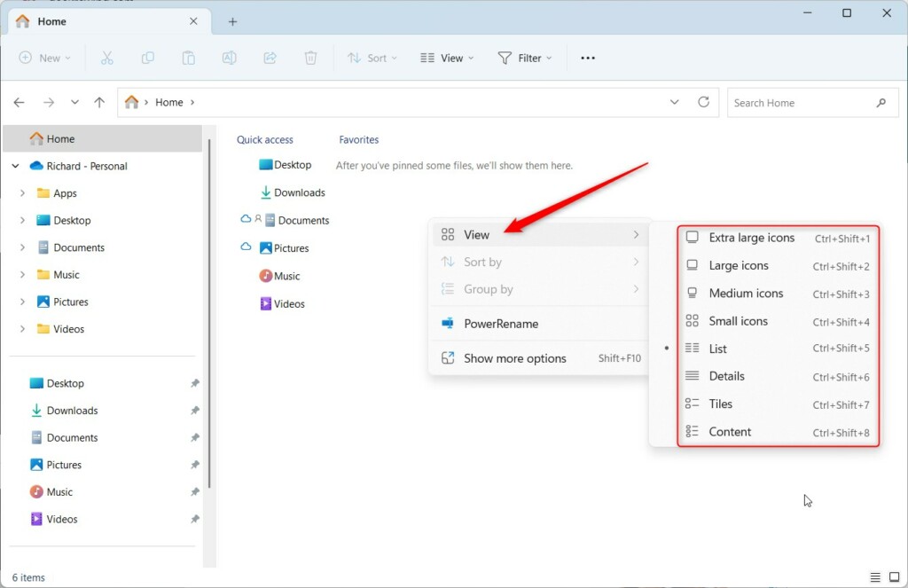908x588 pixels.
Task: Switch to large thumbnails view in status bar
Action: coord(894,577)
